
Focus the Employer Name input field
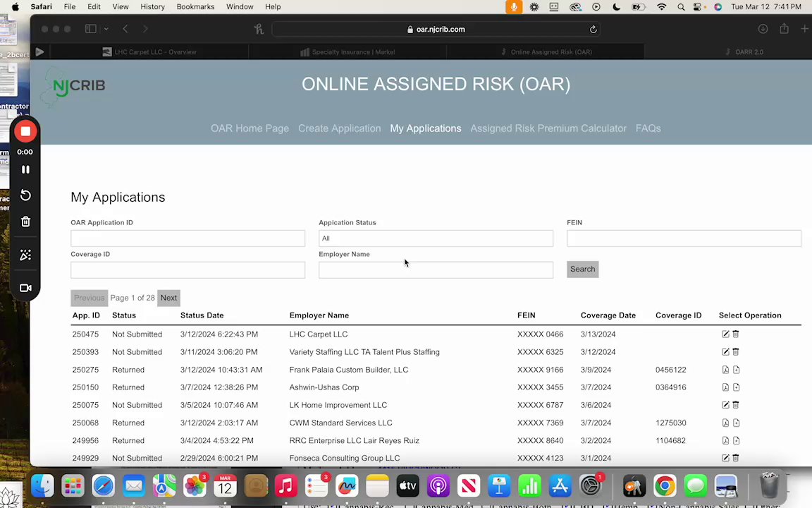point(436,270)
